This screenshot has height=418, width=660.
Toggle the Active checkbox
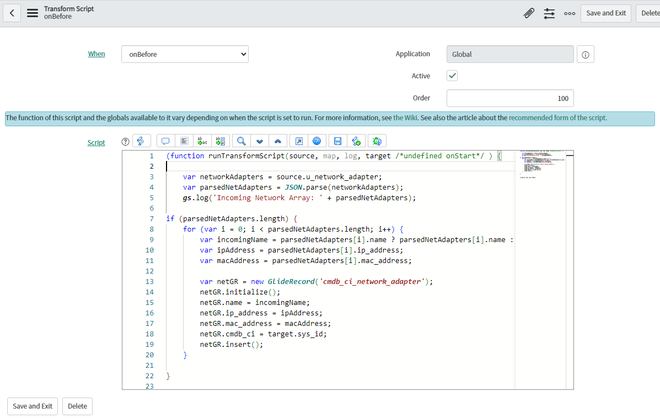pos(452,76)
